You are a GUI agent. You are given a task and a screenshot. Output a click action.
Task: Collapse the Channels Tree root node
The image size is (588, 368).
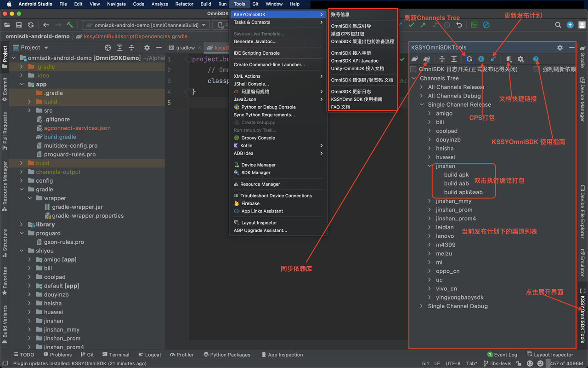(x=414, y=78)
